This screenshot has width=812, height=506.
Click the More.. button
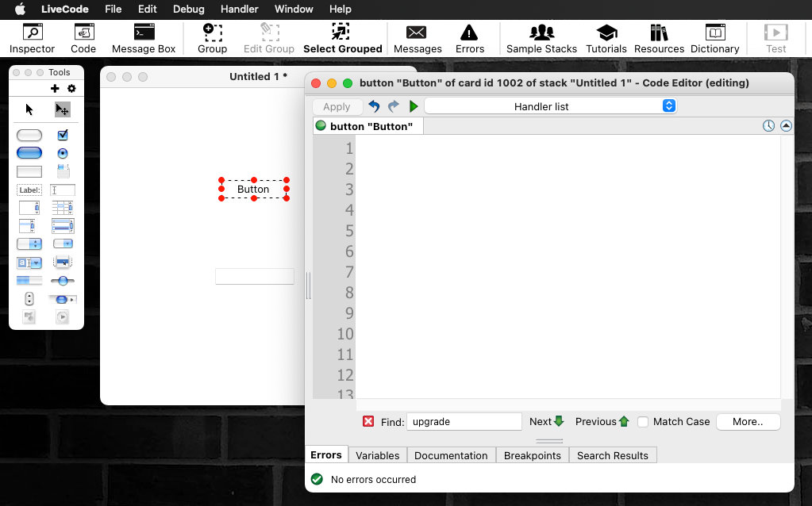(x=748, y=422)
